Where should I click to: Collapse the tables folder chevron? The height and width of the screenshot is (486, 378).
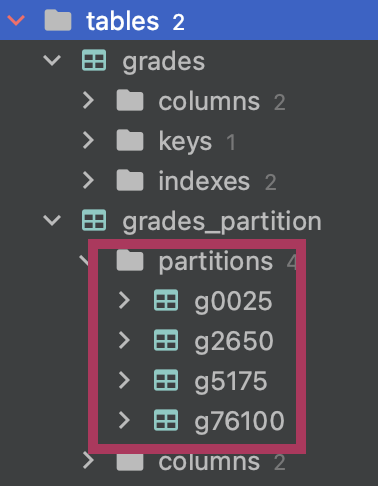pyautogui.click(x=16, y=21)
